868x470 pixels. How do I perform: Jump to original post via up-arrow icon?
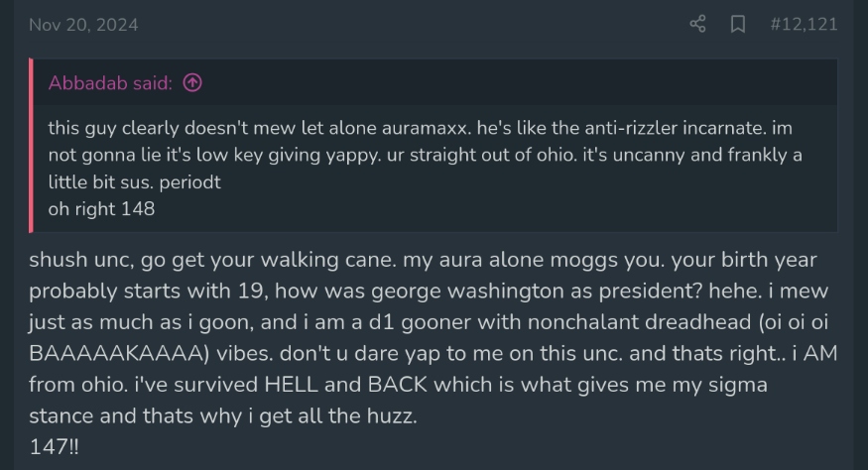[x=193, y=83]
